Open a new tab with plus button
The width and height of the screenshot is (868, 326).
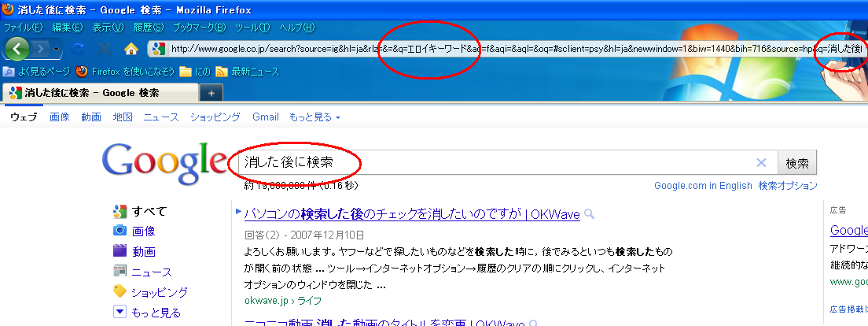pos(211,93)
